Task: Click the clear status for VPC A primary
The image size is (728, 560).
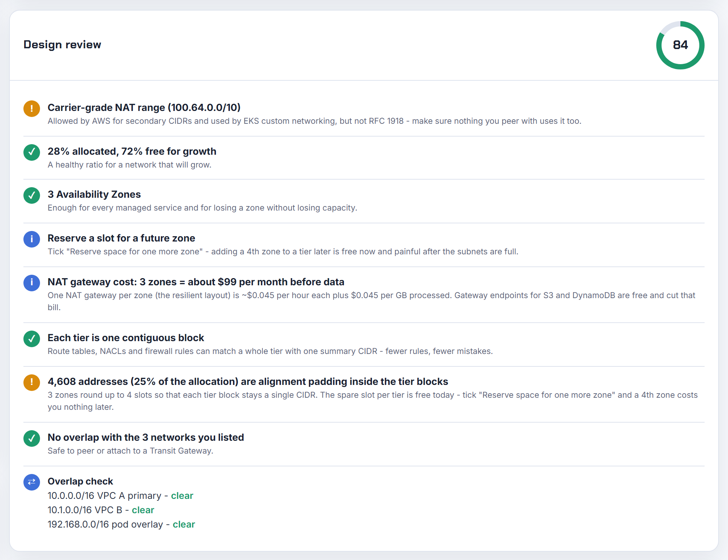Action: (x=182, y=495)
